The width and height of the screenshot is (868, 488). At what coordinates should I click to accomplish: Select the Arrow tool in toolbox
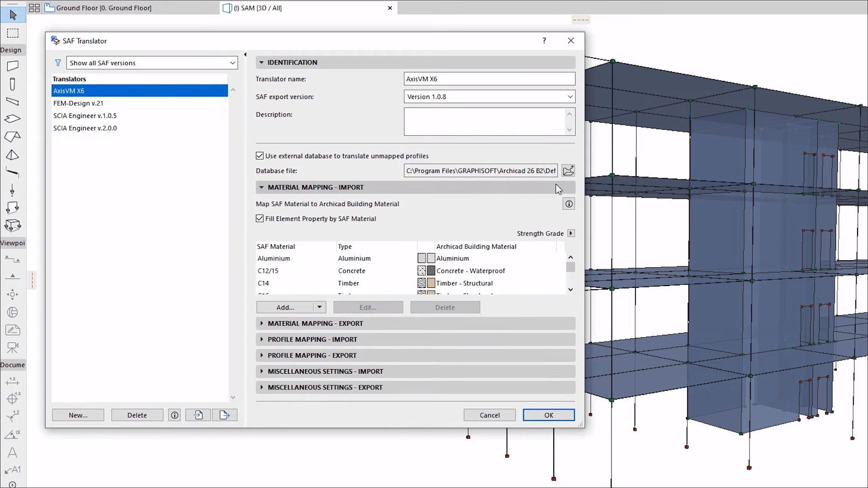(13, 15)
